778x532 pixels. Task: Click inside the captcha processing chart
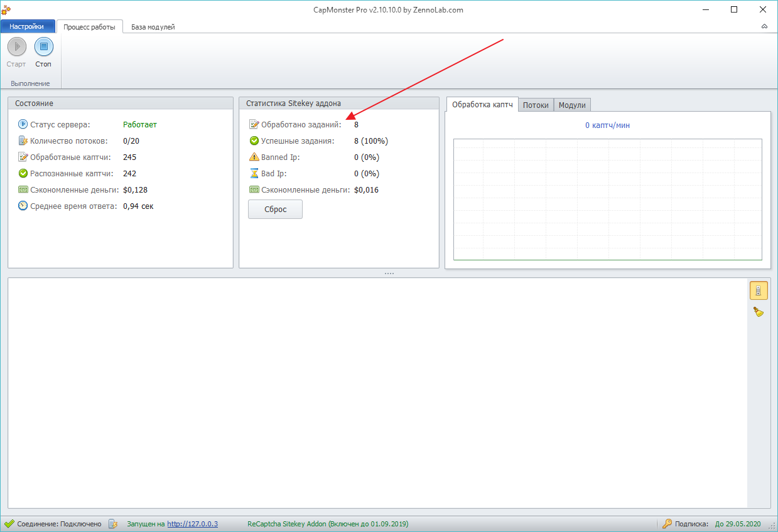[608, 199]
